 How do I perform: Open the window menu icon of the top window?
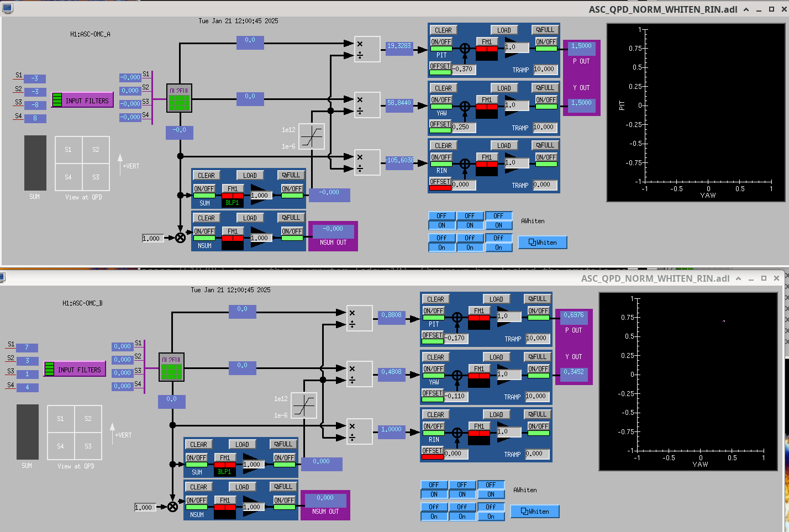8,8
